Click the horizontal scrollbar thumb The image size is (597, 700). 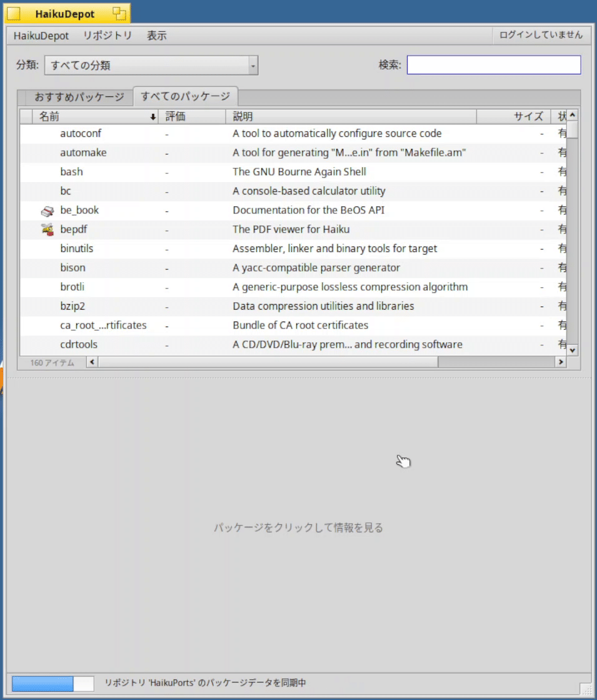[268, 362]
